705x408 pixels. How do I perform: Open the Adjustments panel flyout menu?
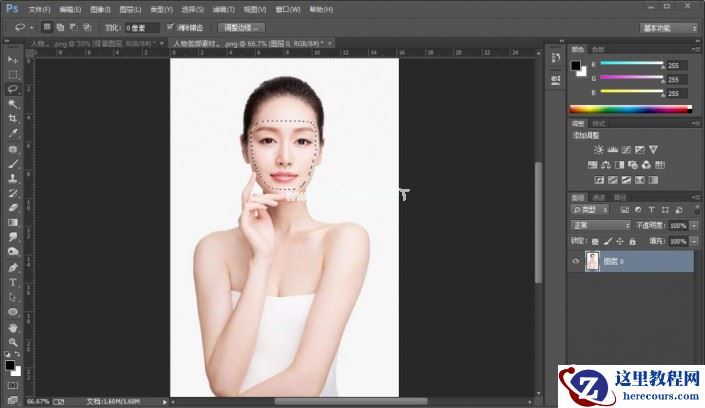coord(696,123)
